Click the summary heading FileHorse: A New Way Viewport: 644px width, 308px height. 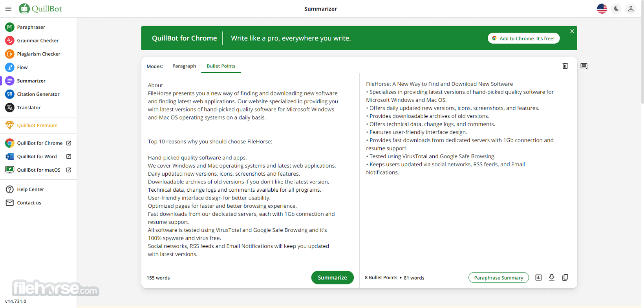439,84
